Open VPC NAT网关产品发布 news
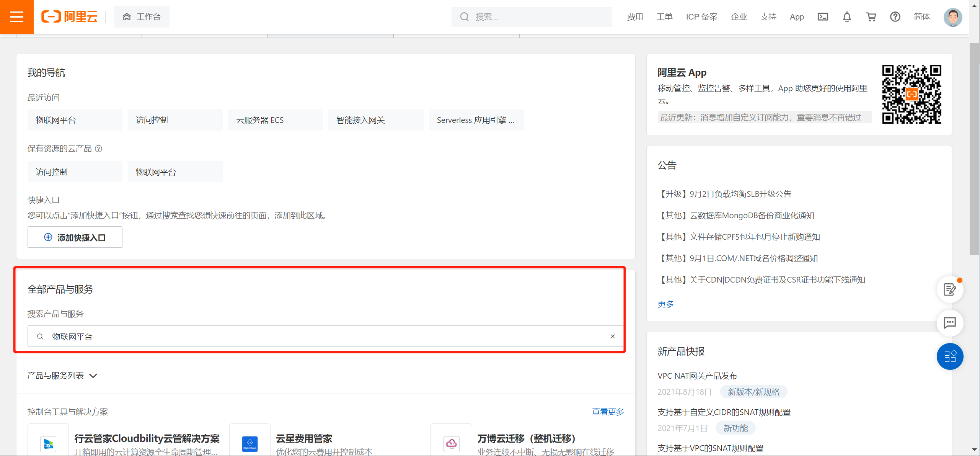 [697, 376]
